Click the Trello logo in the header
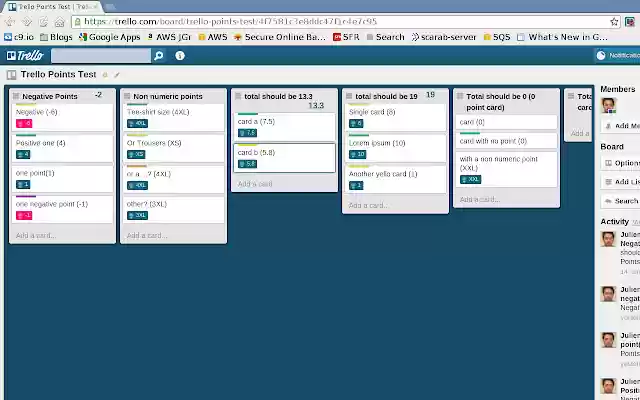Viewport: 640px width, 400px height. point(25,56)
